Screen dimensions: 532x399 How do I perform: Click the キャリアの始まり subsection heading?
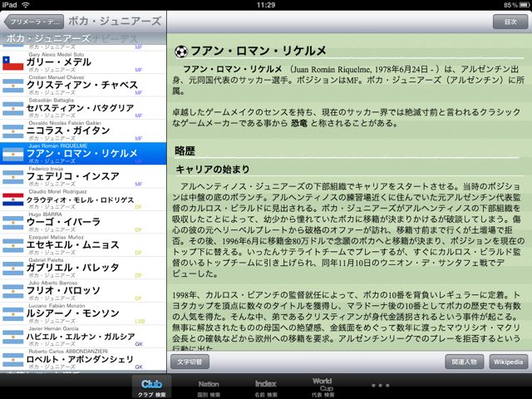point(213,170)
